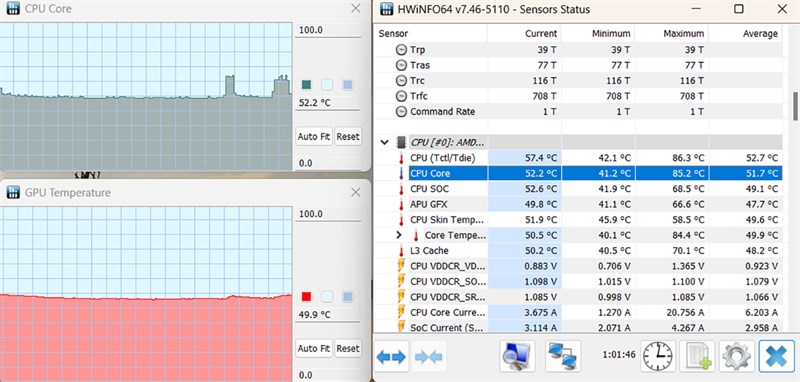This screenshot has width=800, height=382.
Task: Click the Trc timing clock icon
Action: [x=402, y=81]
